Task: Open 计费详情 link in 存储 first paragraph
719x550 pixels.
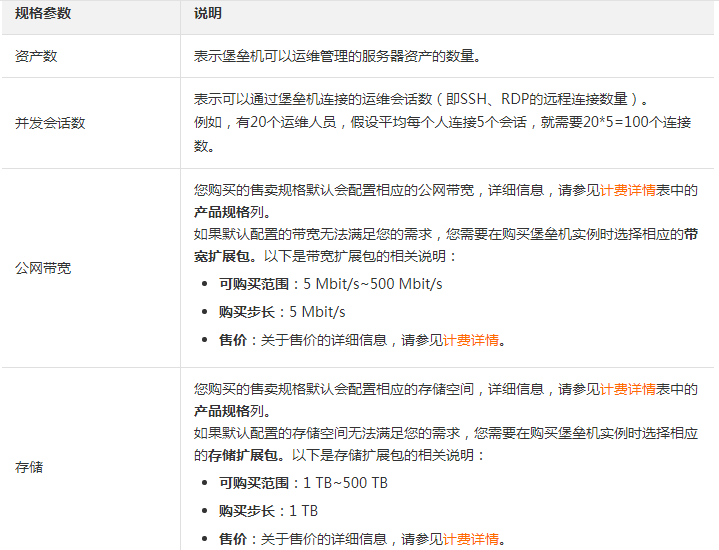Action: click(x=628, y=389)
